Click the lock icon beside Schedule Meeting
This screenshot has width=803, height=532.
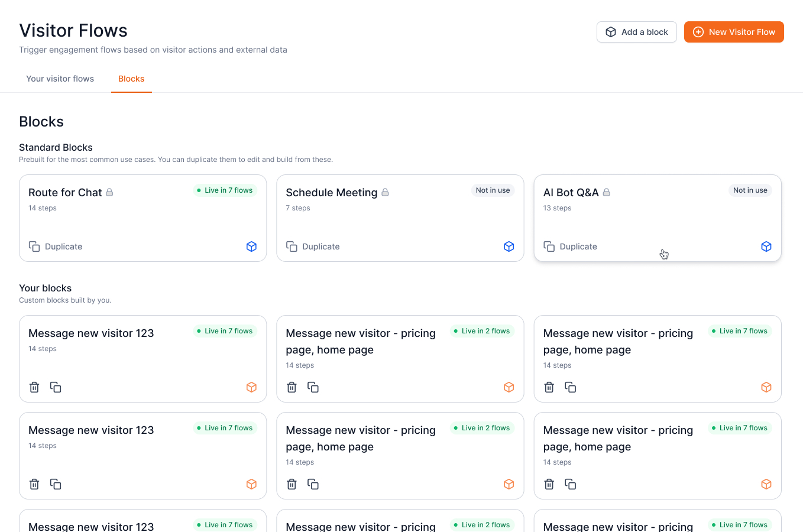[x=385, y=192]
